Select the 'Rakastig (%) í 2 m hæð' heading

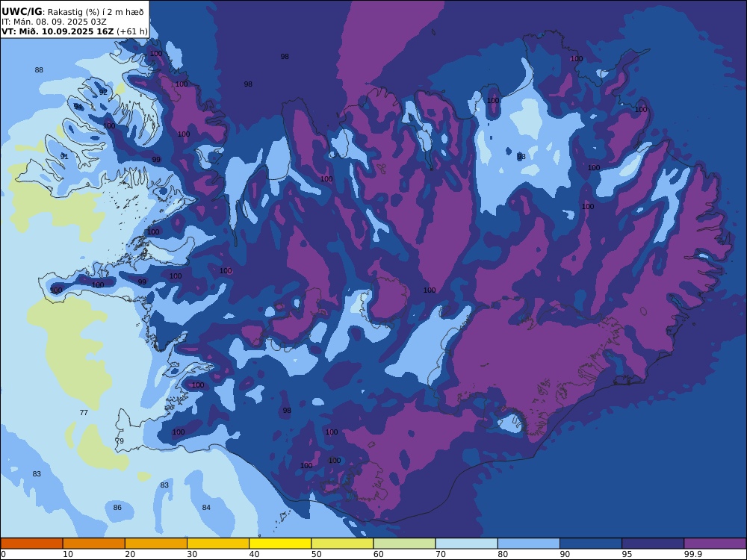(x=96, y=12)
